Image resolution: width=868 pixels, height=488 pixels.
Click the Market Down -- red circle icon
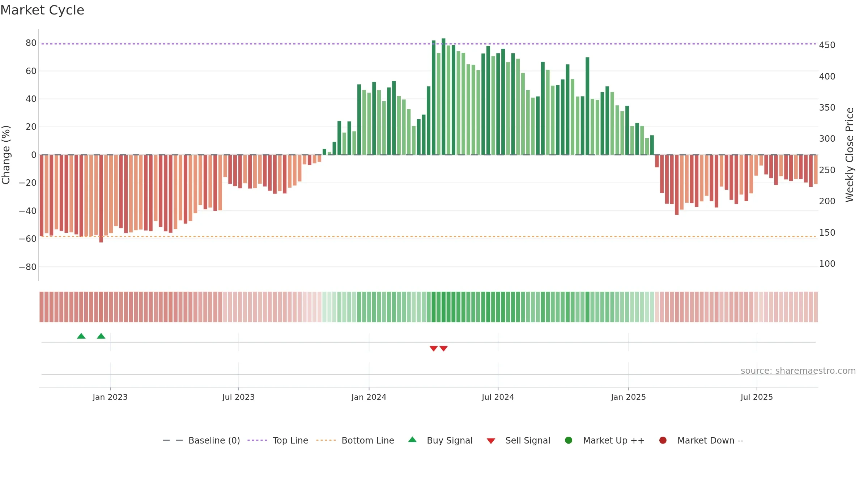663,440
